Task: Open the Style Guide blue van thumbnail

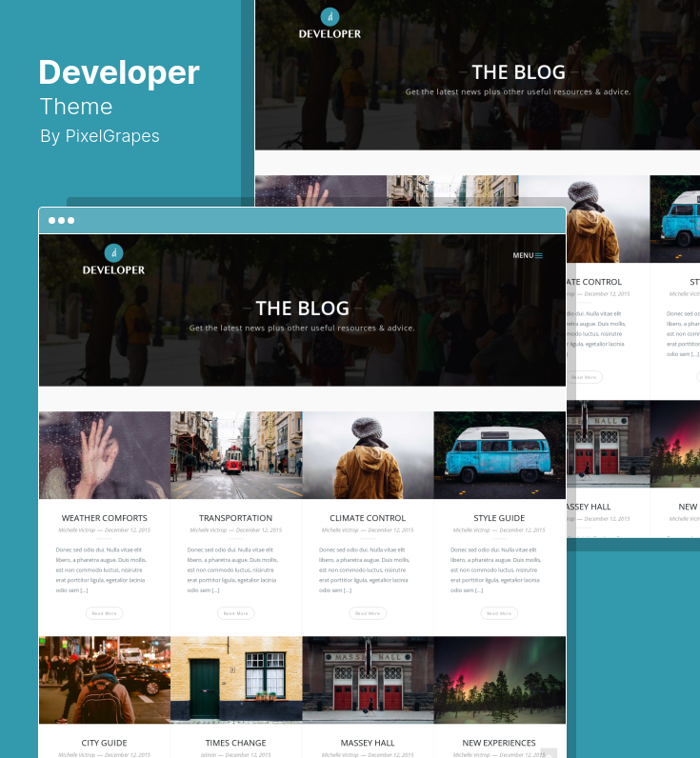Action: click(500, 455)
